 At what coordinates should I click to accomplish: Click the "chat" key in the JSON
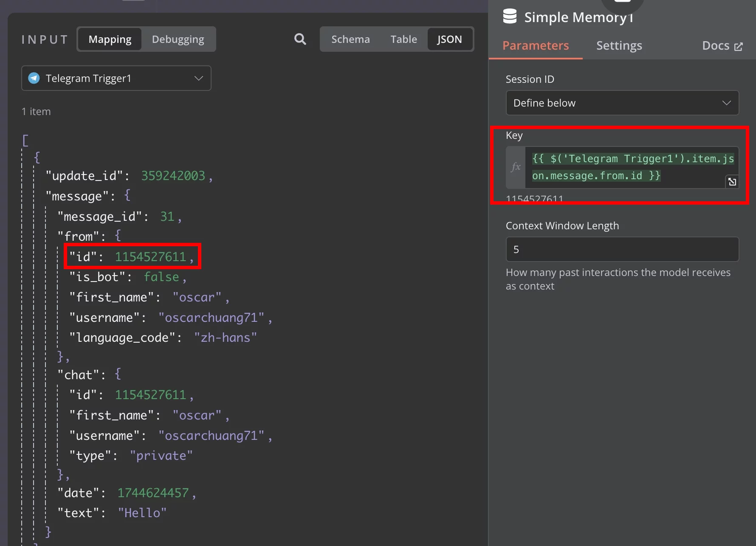(x=79, y=375)
